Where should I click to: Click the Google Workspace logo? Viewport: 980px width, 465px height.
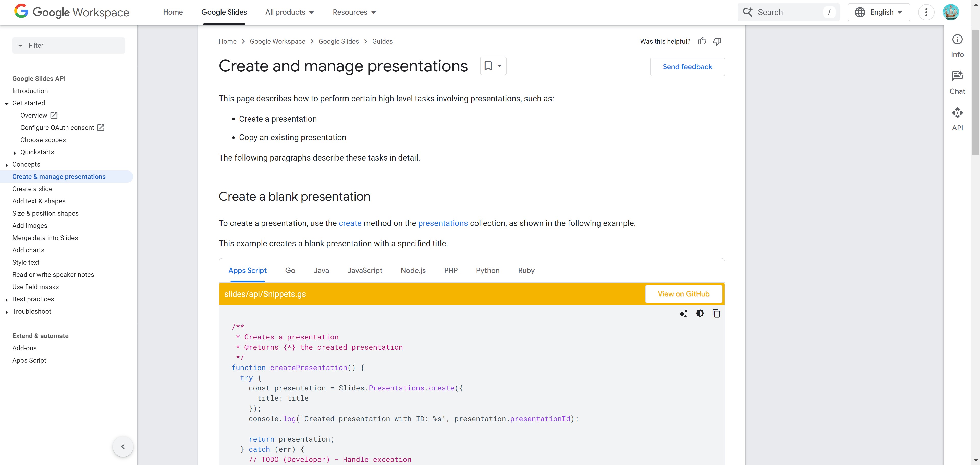pos(71,12)
